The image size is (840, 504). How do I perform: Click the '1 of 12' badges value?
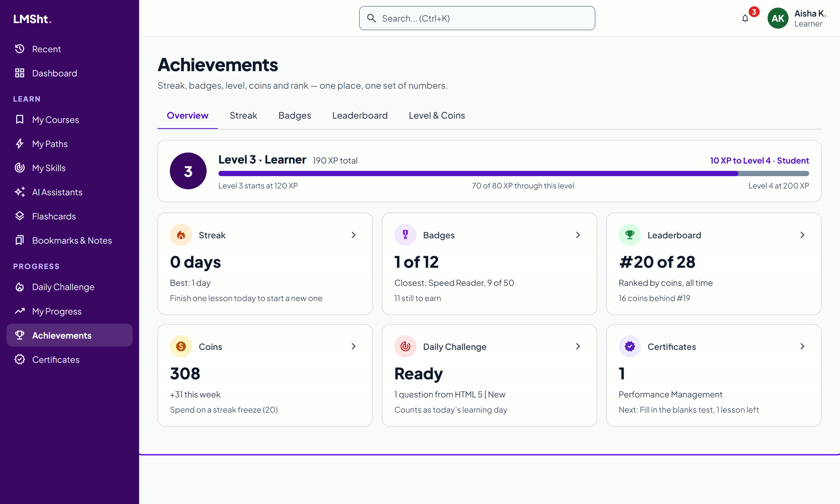point(416,262)
